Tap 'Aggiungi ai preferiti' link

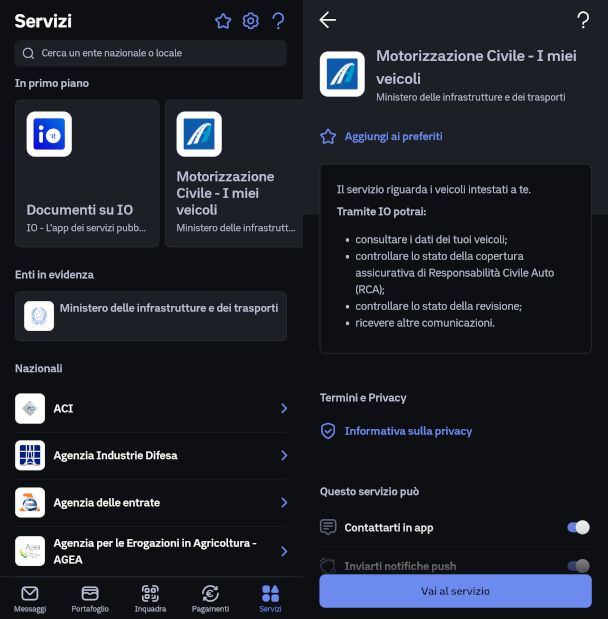click(393, 137)
